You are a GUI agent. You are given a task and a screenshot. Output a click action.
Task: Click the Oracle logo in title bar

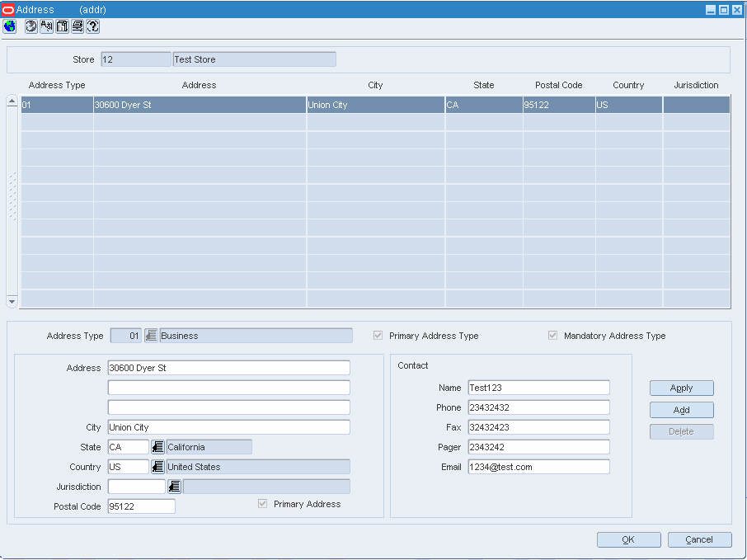tap(8, 10)
